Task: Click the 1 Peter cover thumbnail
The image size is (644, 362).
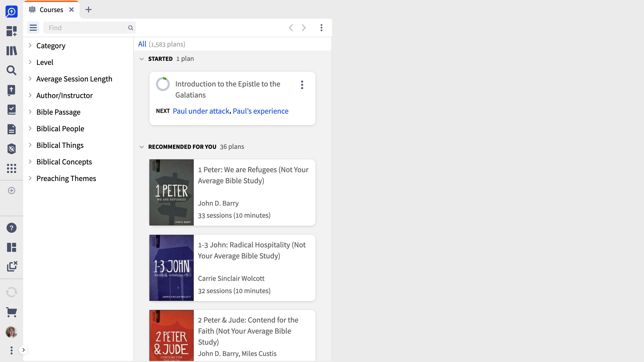Action: click(x=172, y=192)
